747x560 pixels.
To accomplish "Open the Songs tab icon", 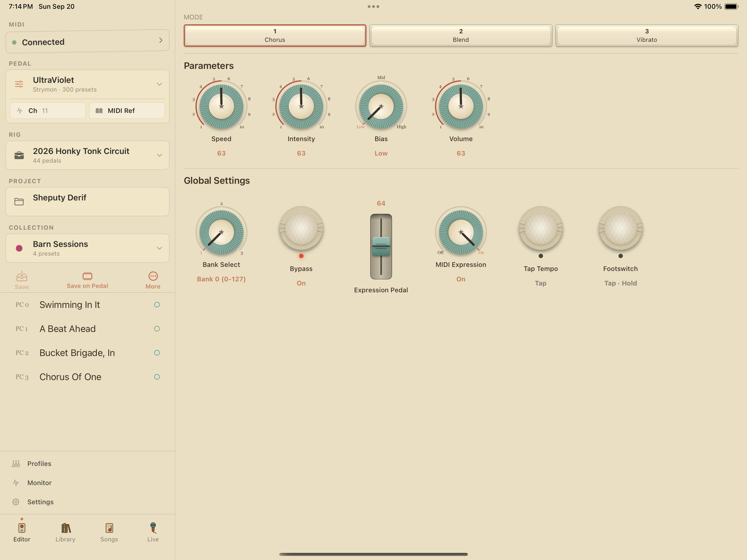I will [109, 527].
